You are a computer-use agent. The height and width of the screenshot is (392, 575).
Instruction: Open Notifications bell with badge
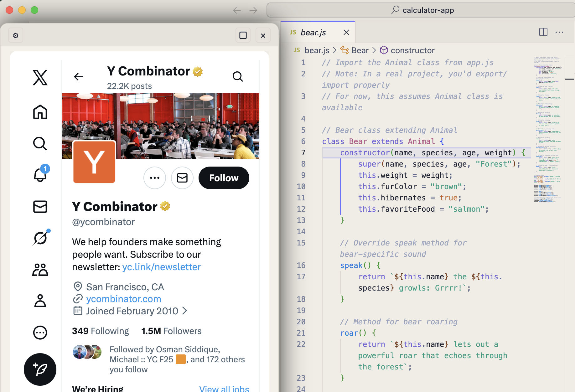point(41,173)
